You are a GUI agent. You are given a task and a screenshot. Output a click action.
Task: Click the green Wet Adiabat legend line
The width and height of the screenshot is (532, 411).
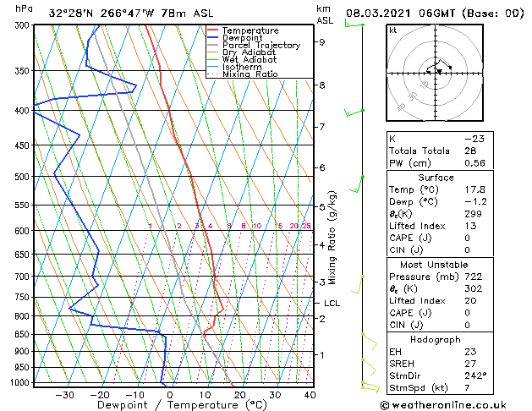pos(212,59)
